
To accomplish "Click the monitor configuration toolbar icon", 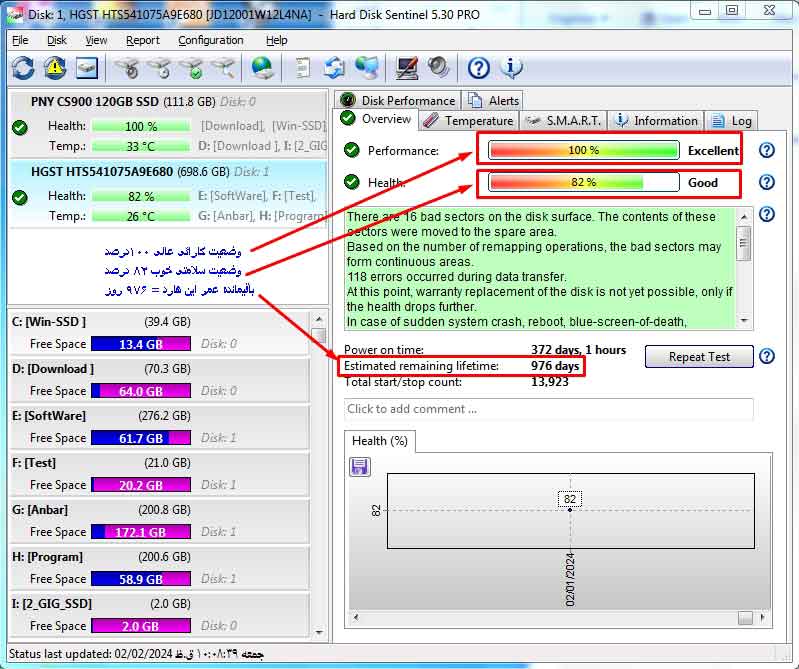I will click(407, 68).
